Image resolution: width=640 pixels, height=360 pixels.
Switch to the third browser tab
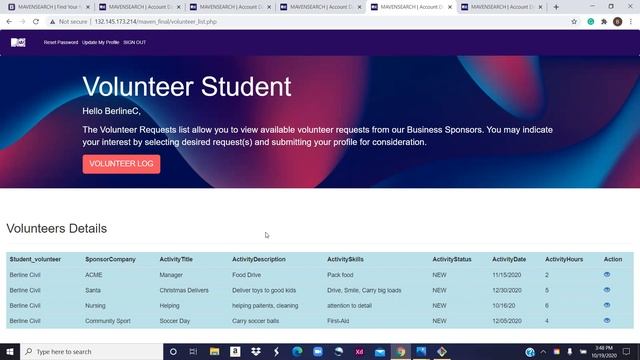tap(229, 7)
